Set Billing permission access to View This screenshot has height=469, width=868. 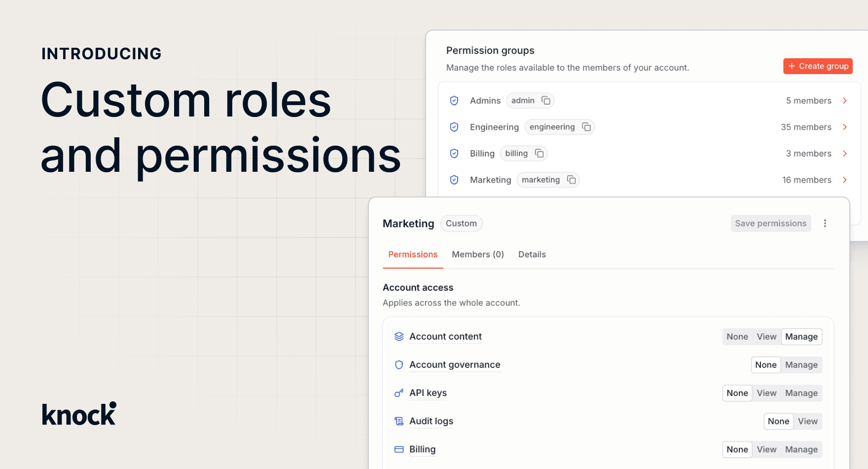(x=767, y=449)
